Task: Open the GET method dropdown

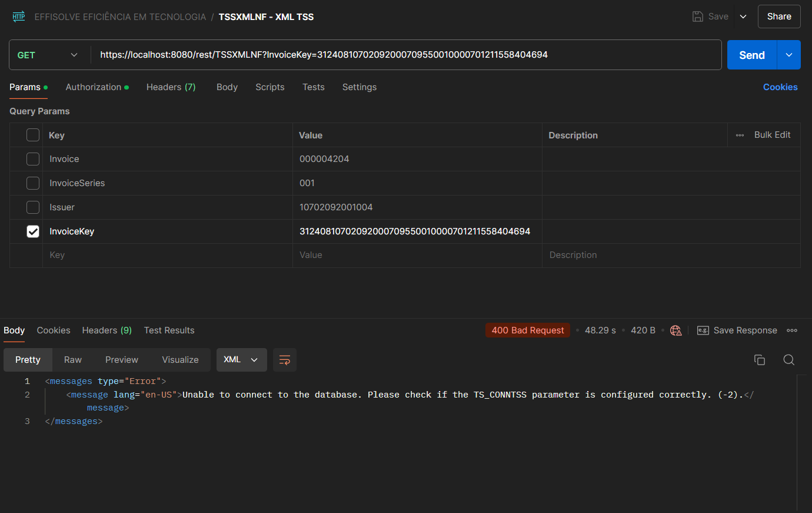Action: [48, 55]
